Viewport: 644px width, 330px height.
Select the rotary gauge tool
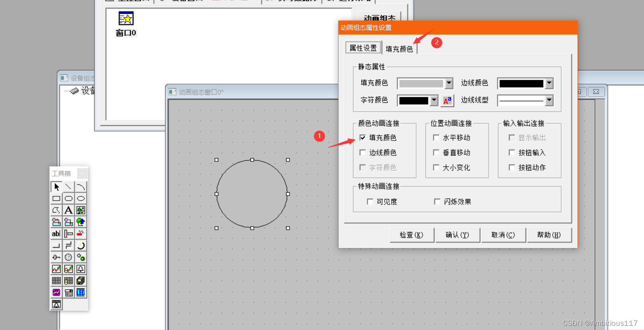pos(81,245)
